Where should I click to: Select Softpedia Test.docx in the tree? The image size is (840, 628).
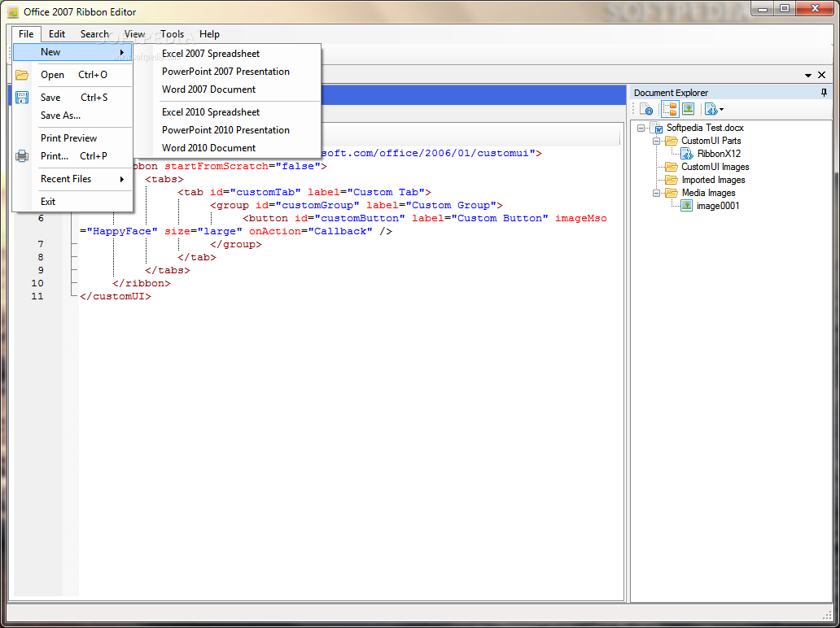pos(704,128)
